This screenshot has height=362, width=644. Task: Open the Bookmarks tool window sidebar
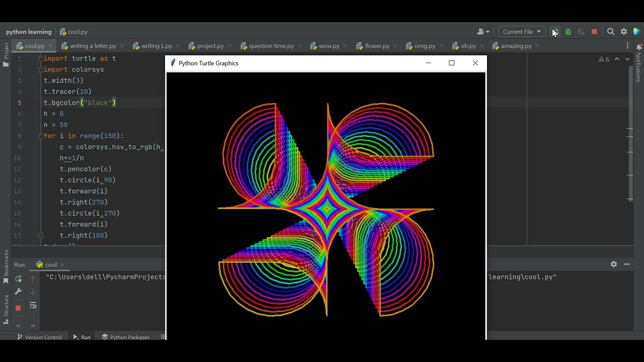6,266
